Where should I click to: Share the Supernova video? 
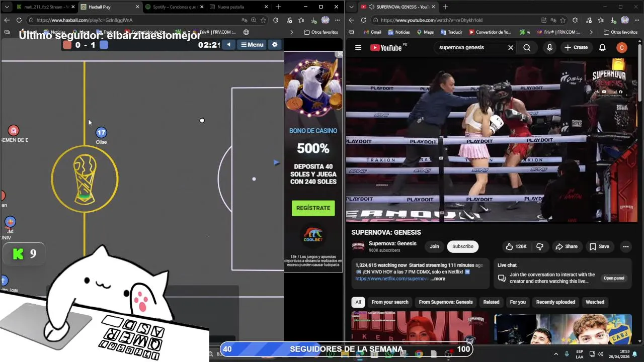[567, 246]
